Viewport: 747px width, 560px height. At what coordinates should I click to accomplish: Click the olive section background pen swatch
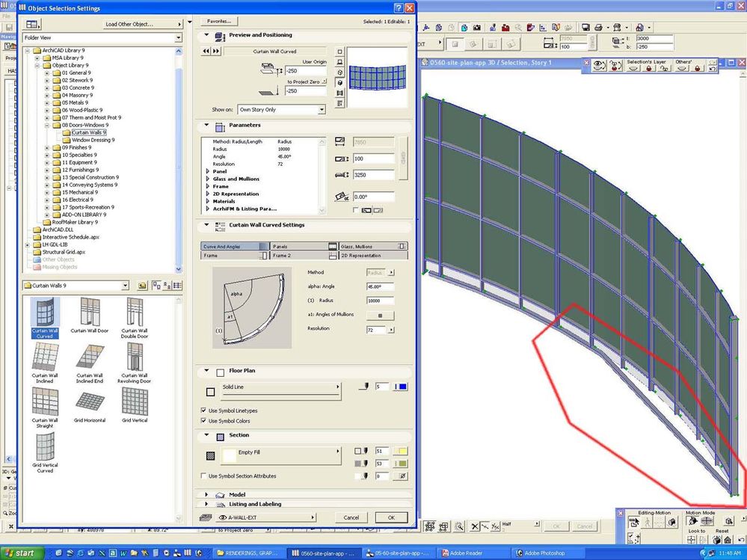pyautogui.click(x=401, y=464)
